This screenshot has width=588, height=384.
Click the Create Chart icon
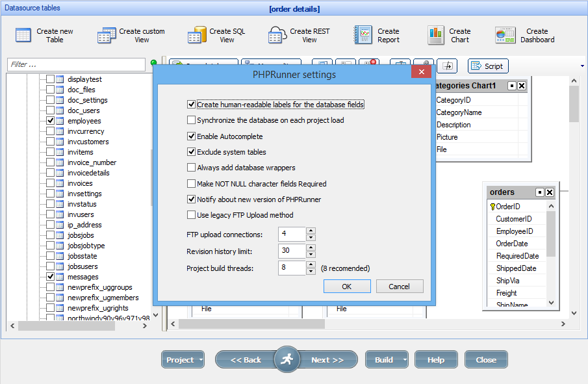[x=436, y=35]
